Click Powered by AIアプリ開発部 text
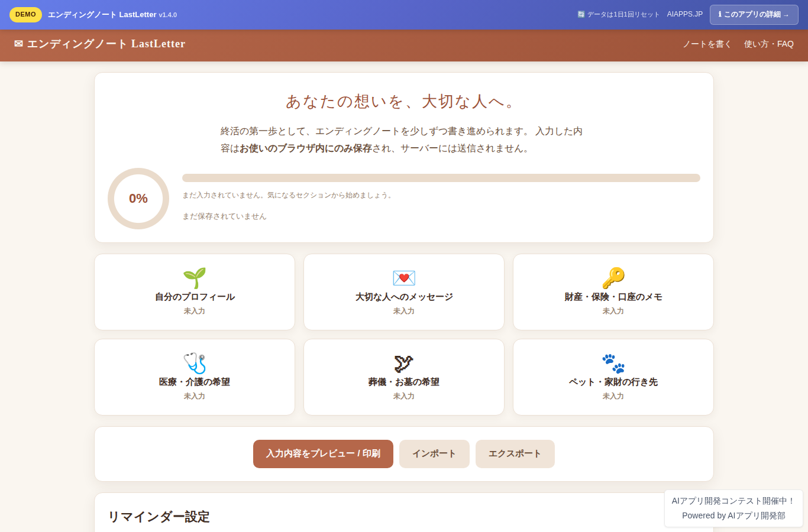Image resolution: width=808 pixels, height=532 pixels. point(733,515)
